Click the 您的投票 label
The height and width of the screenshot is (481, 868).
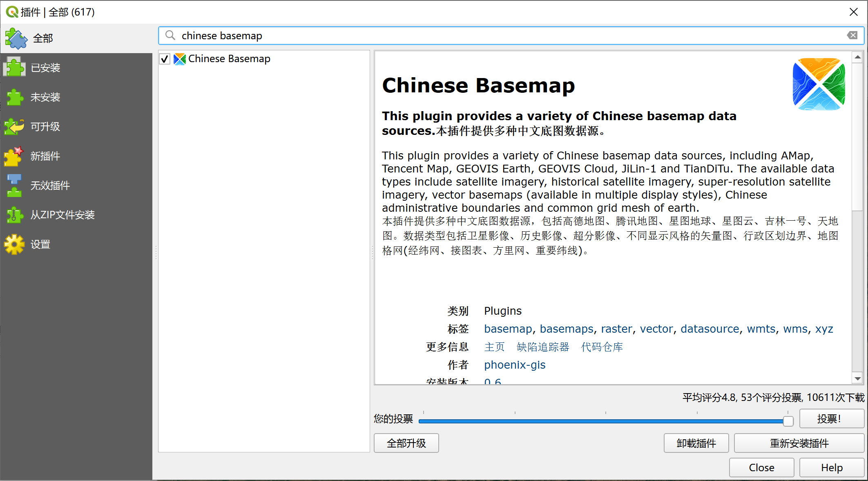click(x=393, y=419)
